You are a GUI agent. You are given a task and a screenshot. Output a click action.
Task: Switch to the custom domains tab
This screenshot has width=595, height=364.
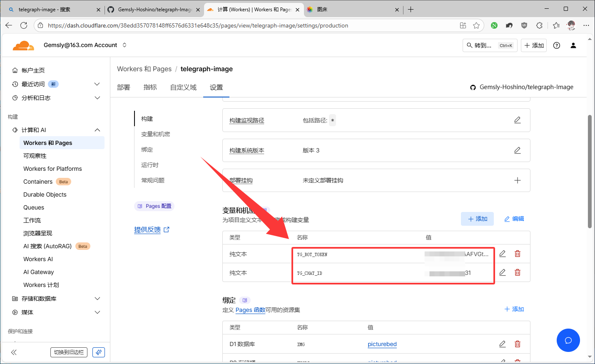pyautogui.click(x=183, y=87)
